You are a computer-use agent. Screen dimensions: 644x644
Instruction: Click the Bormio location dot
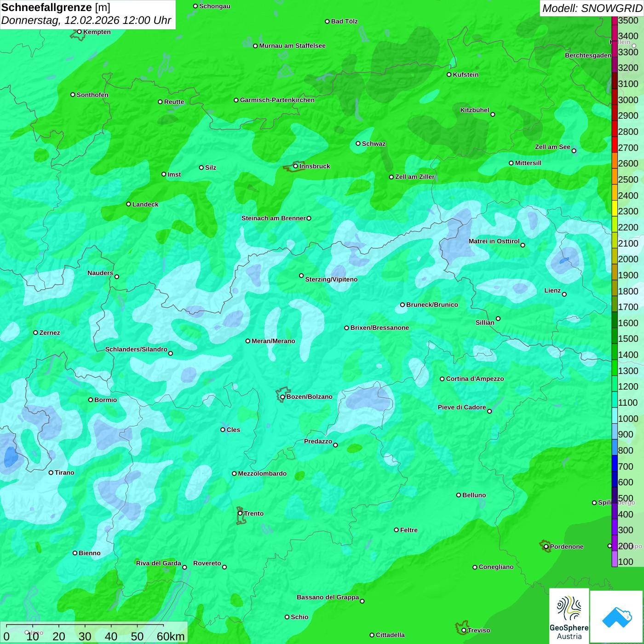coord(91,400)
